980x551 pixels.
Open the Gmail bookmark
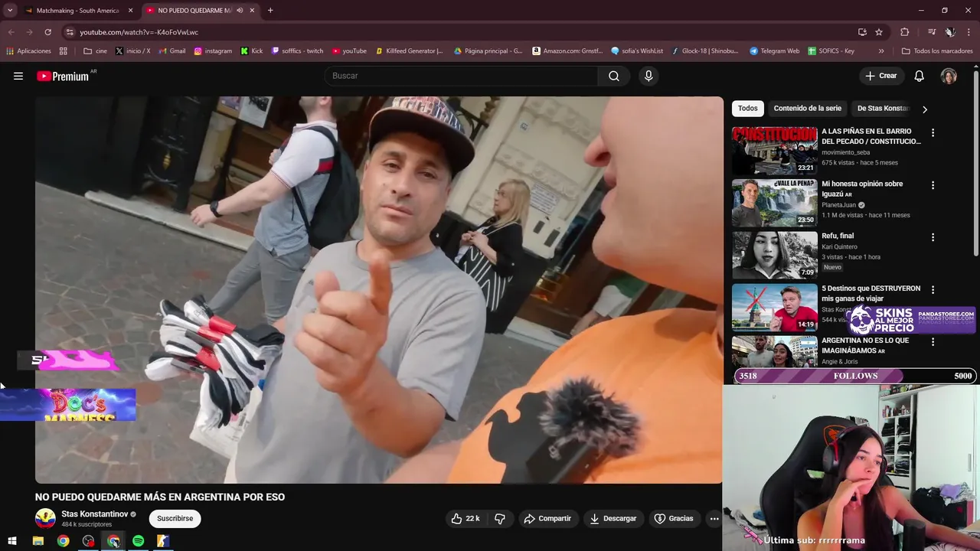[172, 51]
